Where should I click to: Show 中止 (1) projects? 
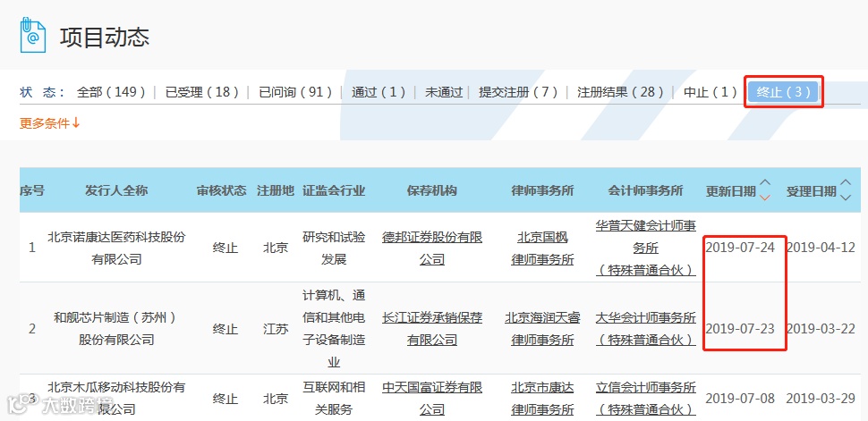tap(711, 92)
